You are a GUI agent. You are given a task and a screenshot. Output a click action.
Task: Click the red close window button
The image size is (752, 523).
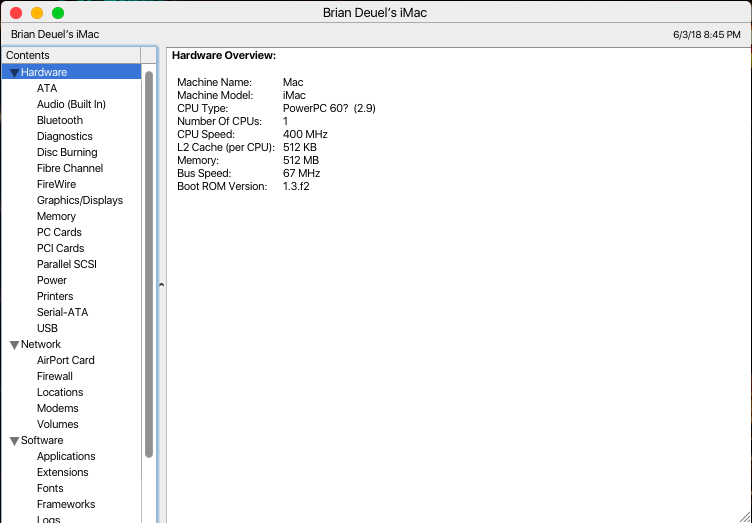coord(16,13)
